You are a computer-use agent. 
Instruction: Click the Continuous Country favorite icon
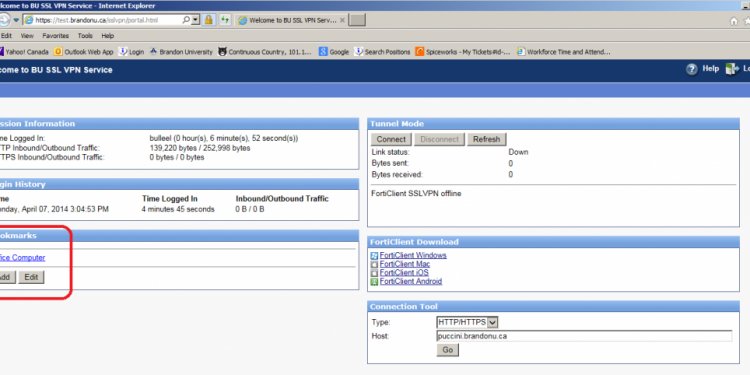pos(222,52)
